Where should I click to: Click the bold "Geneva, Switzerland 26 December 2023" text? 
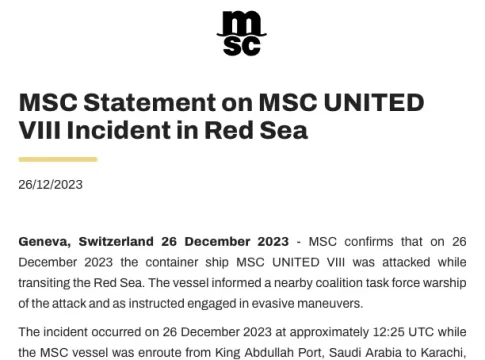pyautogui.click(x=154, y=241)
